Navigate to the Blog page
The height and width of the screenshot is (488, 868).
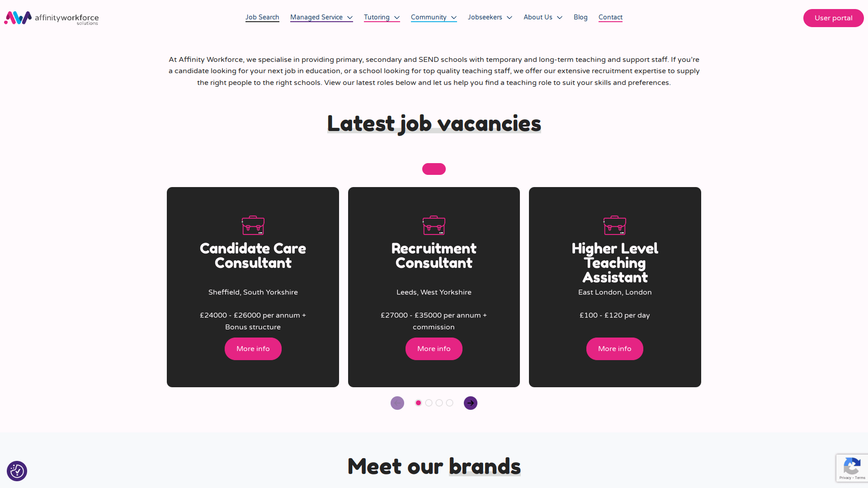click(580, 17)
